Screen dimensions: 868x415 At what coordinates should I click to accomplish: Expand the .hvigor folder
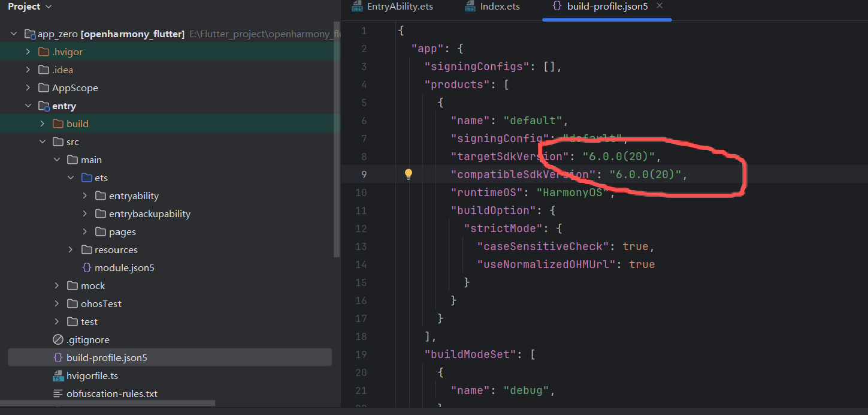[x=28, y=52]
